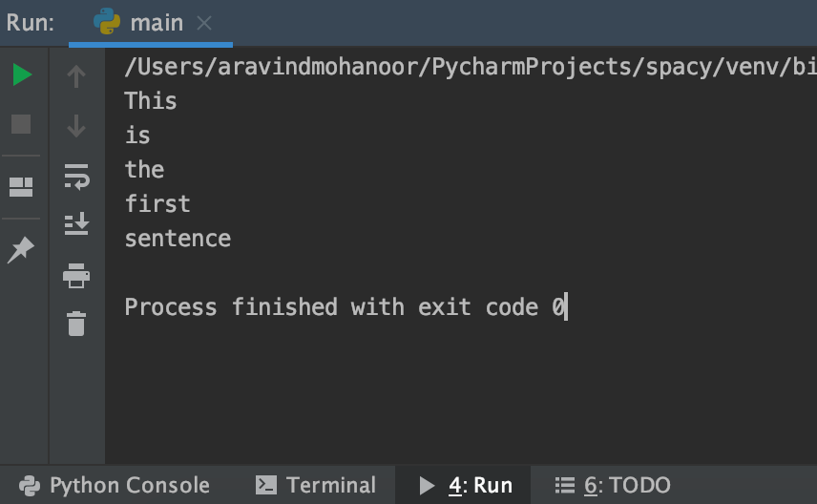Stop the running process

(21, 124)
